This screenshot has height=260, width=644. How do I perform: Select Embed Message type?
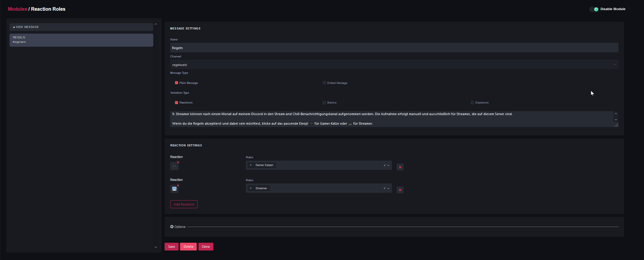point(324,83)
